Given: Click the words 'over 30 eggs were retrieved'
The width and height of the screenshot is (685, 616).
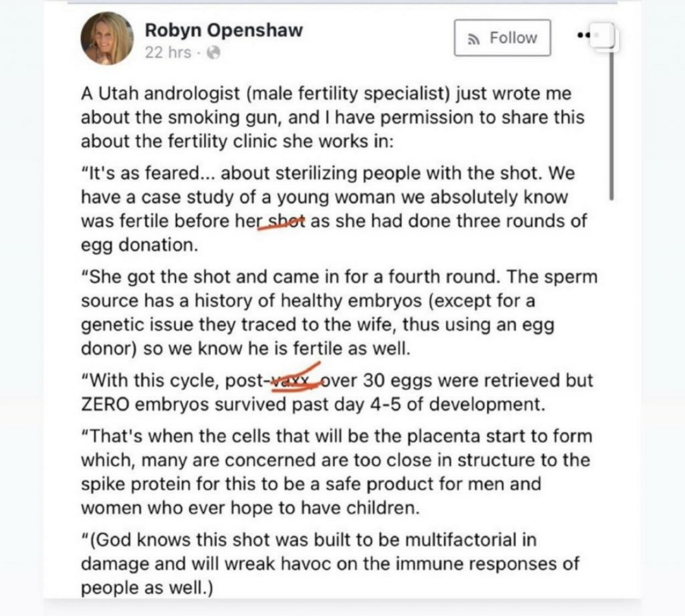Looking at the screenshot, I should pyautogui.click(x=440, y=381).
